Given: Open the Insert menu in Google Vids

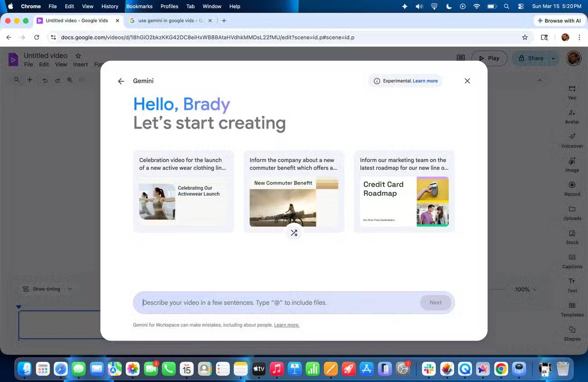Looking at the screenshot, I should tap(81, 64).
